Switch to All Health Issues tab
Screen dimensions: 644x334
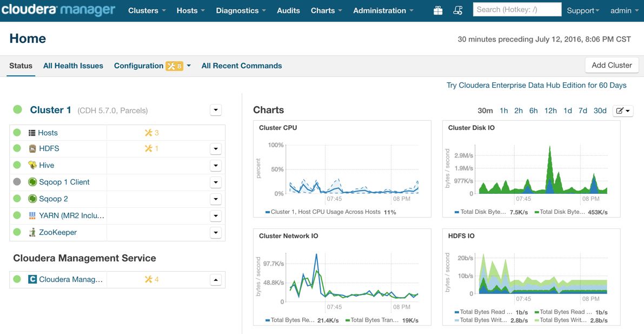[x=73, y=66]
